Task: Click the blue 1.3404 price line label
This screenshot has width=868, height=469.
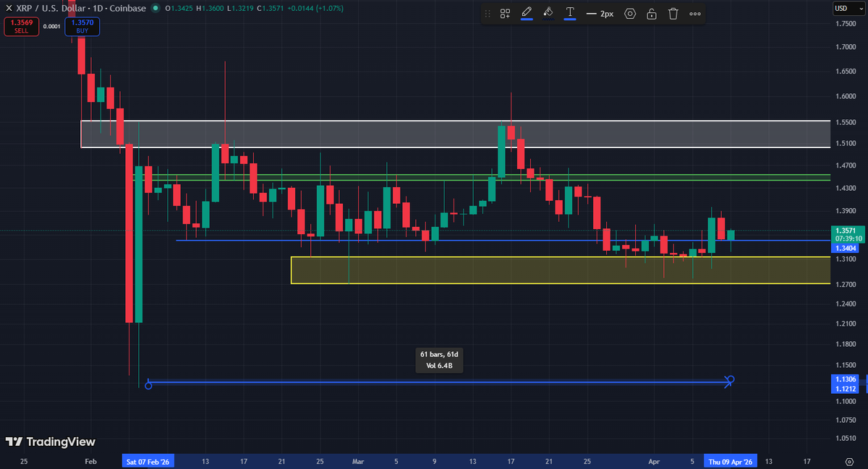Action: 845,247
